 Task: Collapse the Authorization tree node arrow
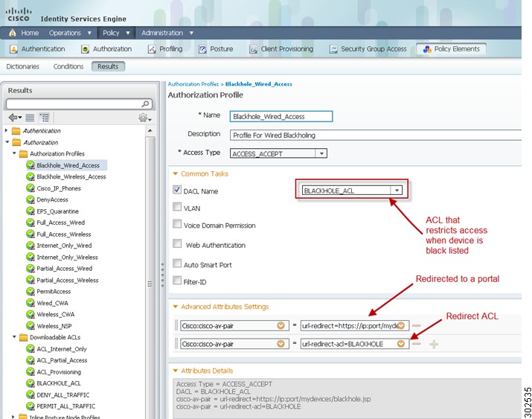click(x=7, y=142)
